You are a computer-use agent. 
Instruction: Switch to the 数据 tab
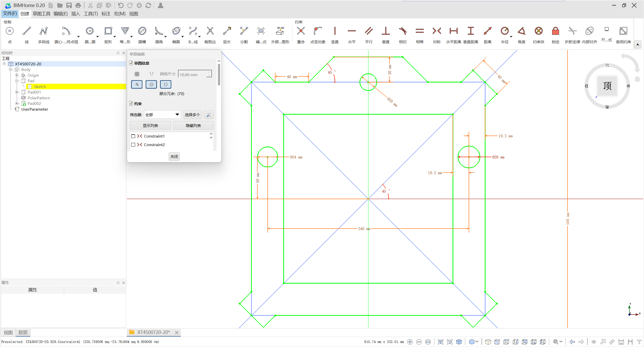click(23, 332)
